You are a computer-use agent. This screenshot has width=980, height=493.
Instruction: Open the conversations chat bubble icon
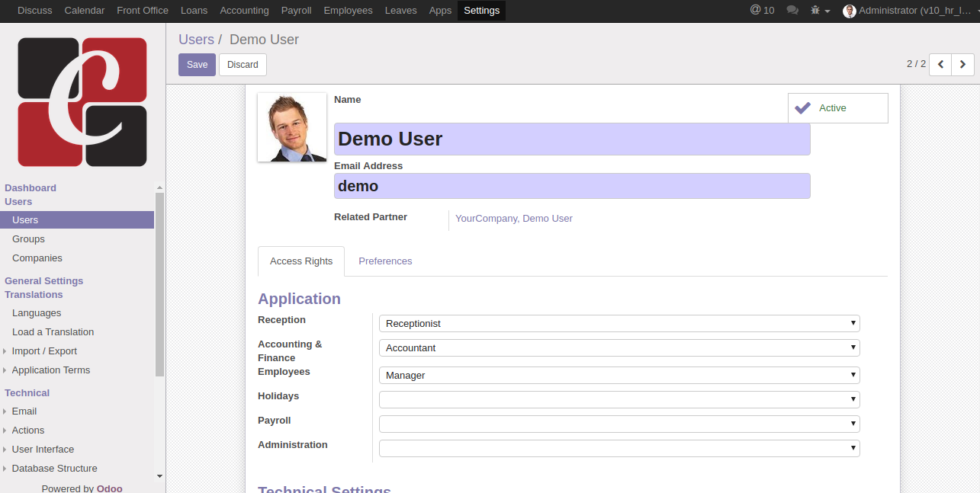[x=792, y=10]
